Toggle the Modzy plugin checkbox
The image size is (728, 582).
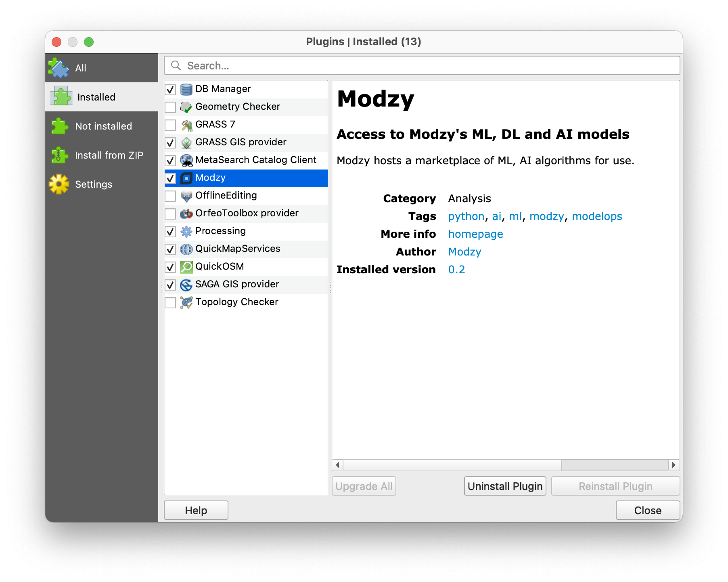click(171, 178)
